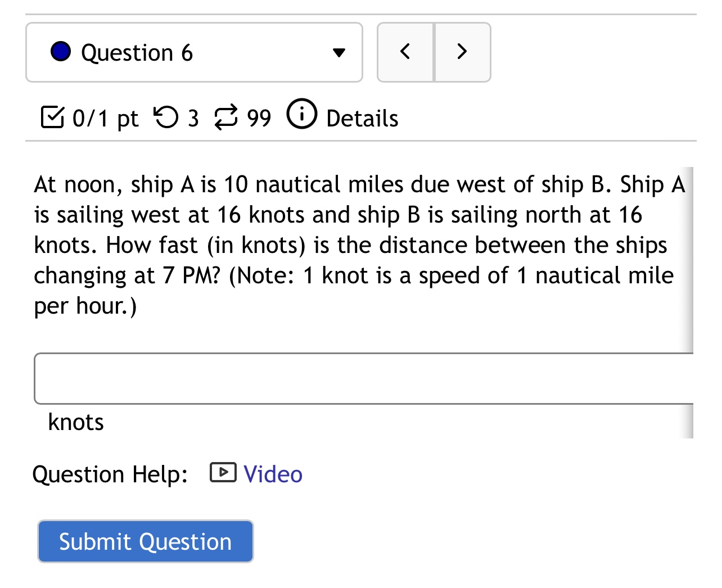Select the right chevron to advance questions
Image resolution: width=722 pixels, height=588 pixels.
pos(462,51)
